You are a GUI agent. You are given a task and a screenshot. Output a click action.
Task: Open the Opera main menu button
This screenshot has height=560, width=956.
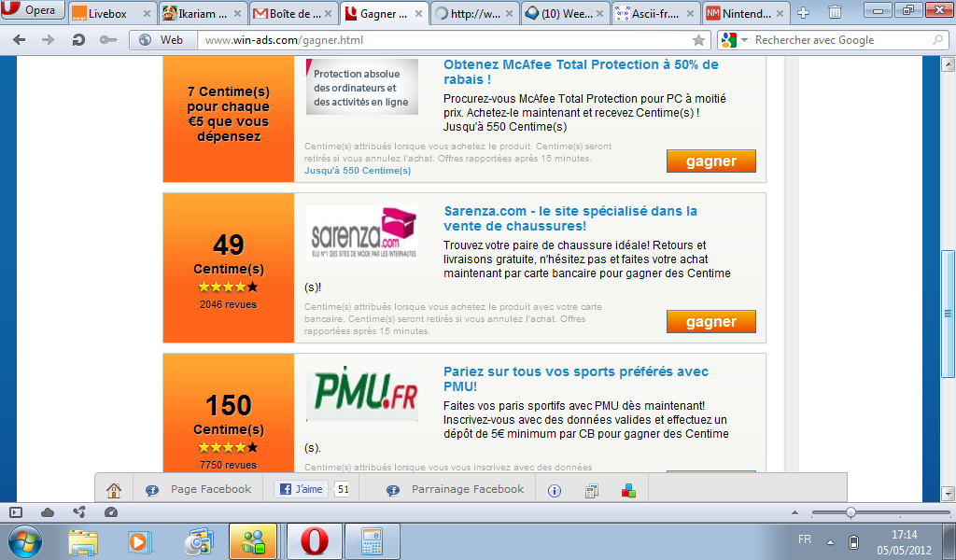[33, 9]
